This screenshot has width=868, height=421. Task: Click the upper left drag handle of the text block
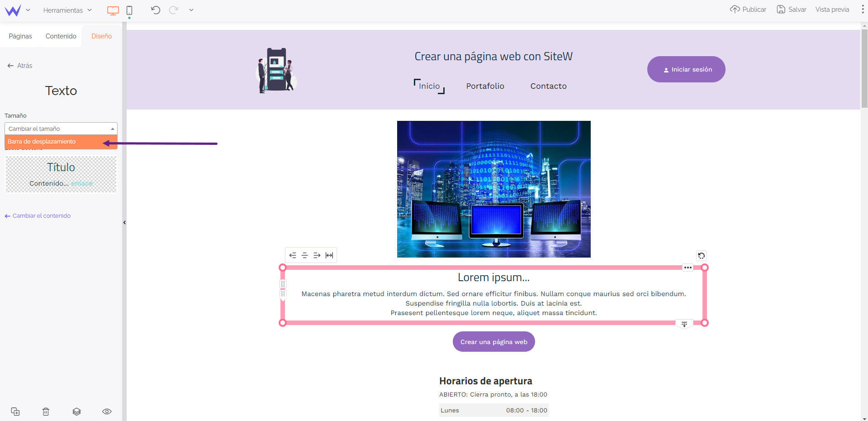(x=283, y=284)
